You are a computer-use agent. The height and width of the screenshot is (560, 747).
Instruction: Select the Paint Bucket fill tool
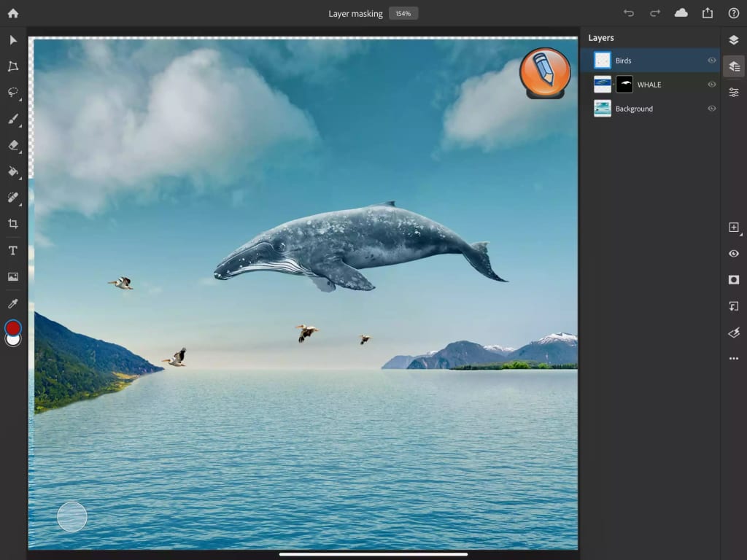(x=13, y=171)
